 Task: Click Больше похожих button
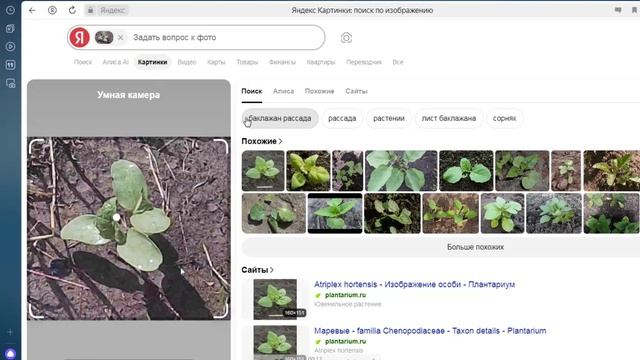point(475,247)
